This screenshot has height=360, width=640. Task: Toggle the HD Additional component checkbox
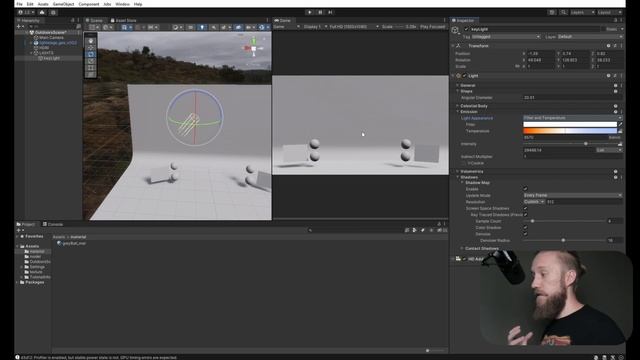(464, 259)
